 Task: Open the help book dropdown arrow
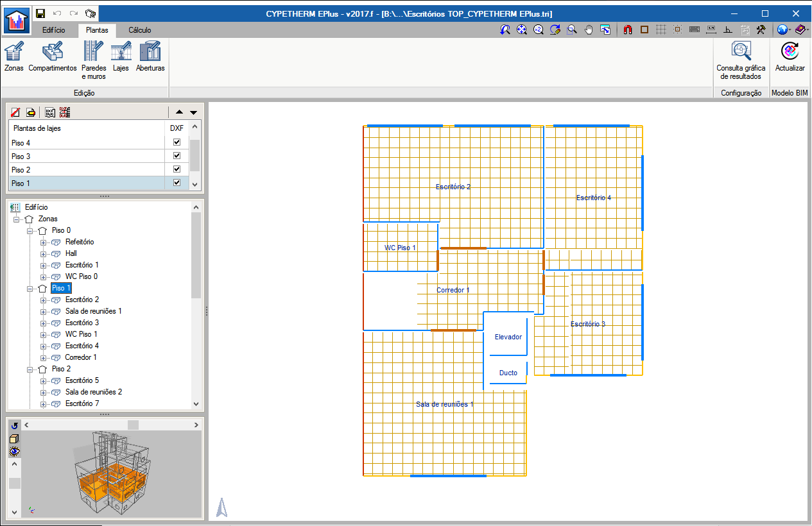[808, 30]
